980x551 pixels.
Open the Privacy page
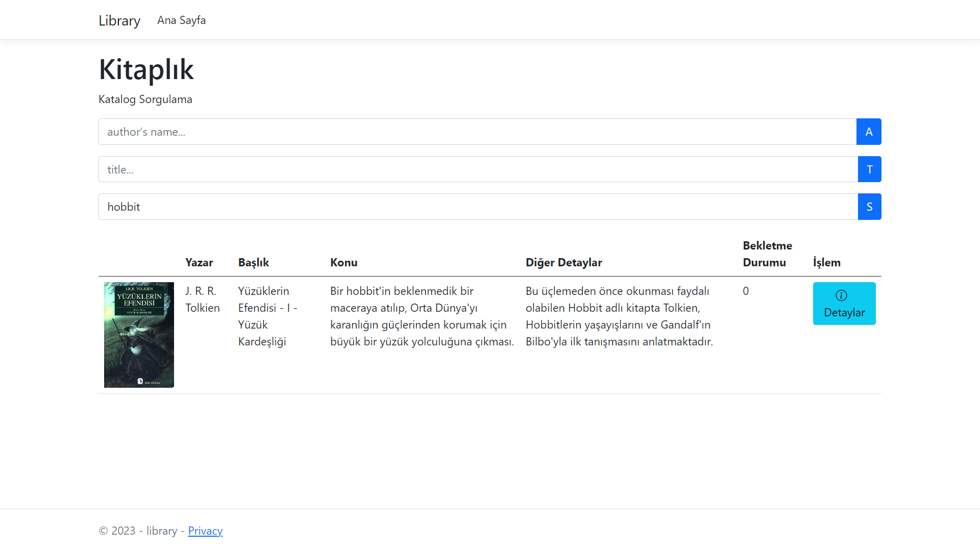[x=205, y=531]
